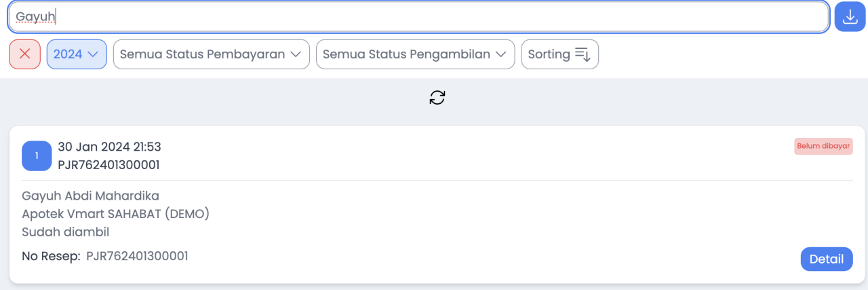Click the Sudah diambil pickup status

point(66,232)
